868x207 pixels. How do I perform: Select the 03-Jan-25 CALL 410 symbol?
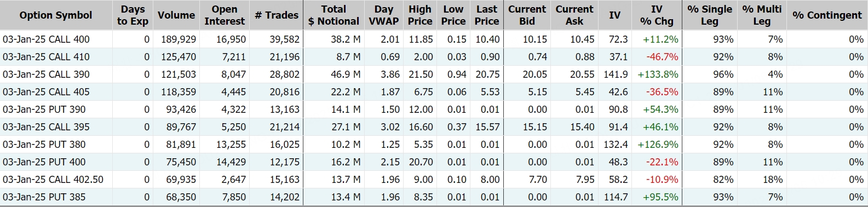coord(46,57)
